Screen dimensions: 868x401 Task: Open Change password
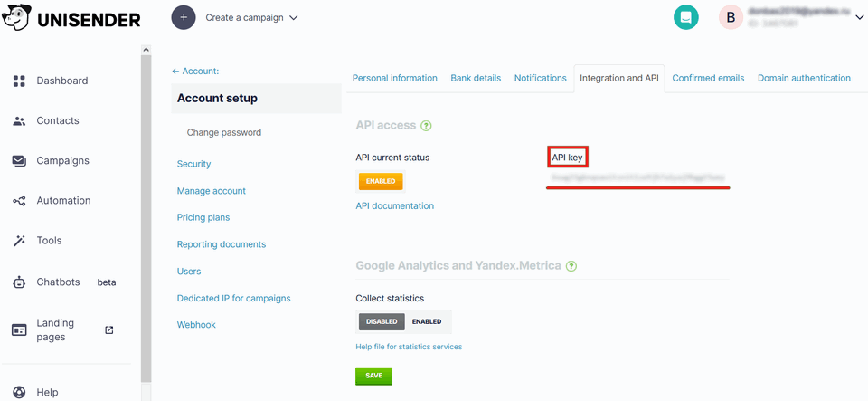(x=224, y=133)
